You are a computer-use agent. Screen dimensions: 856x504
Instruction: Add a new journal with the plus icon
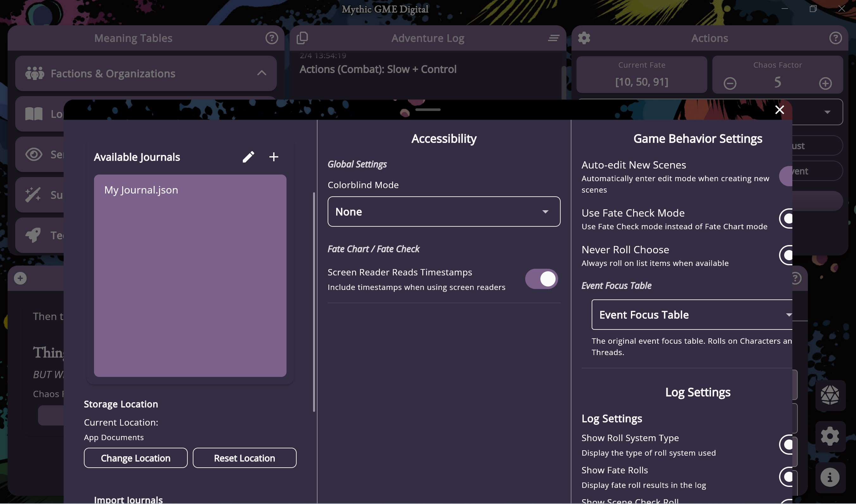pos(274,157)
